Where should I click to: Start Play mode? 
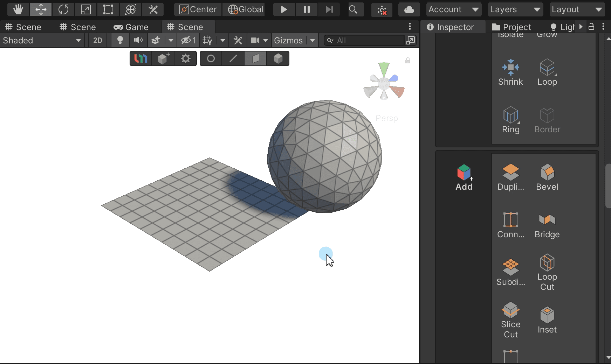[284, 9]
